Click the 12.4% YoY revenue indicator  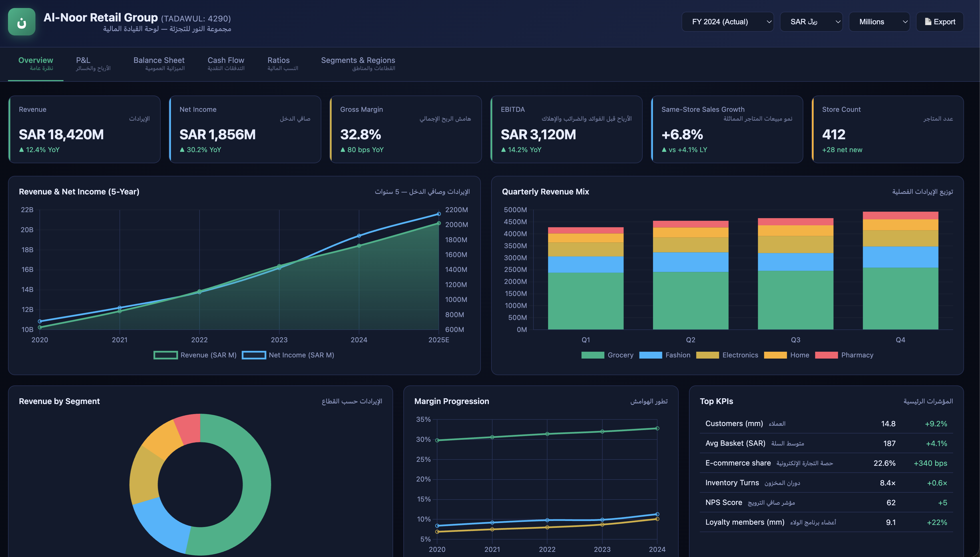pos(39,150)
